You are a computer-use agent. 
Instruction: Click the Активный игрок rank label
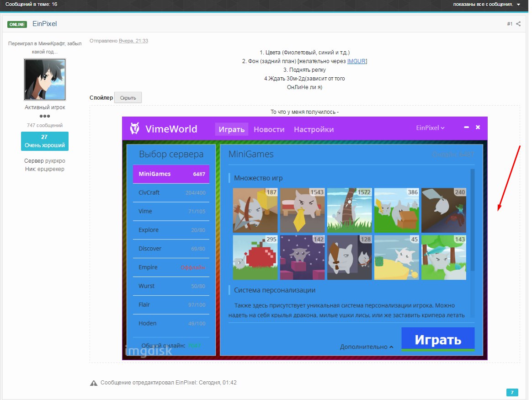pos(45,107)
